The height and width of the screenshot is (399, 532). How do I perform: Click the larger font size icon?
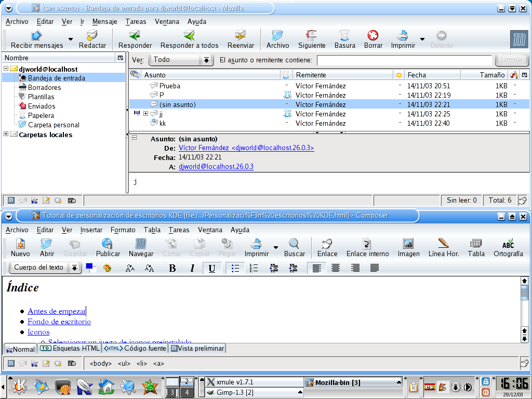coord(149,269)
